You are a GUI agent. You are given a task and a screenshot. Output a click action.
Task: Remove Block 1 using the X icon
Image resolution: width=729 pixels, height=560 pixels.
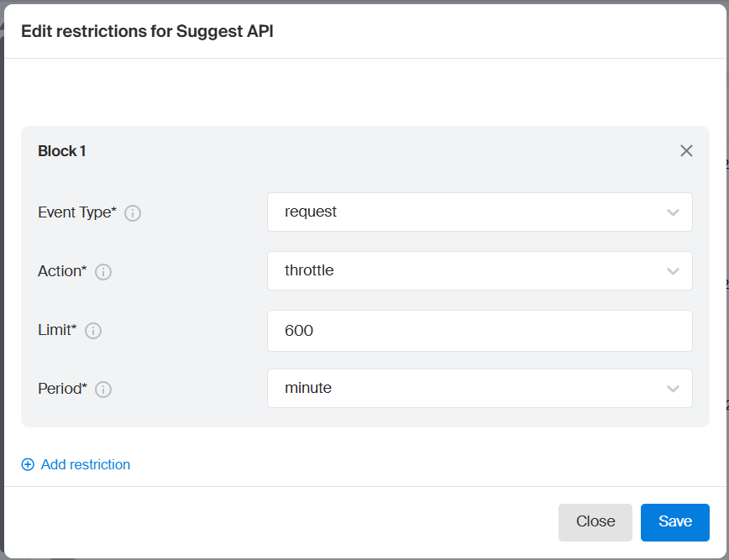pos(686,151)
